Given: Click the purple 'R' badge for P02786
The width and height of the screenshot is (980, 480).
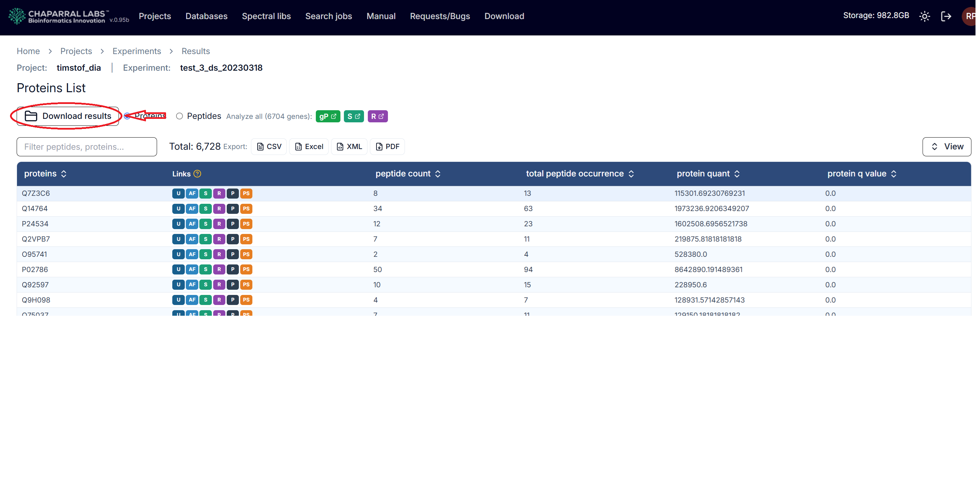Looking at the screenshot, I should click(219, 269).
